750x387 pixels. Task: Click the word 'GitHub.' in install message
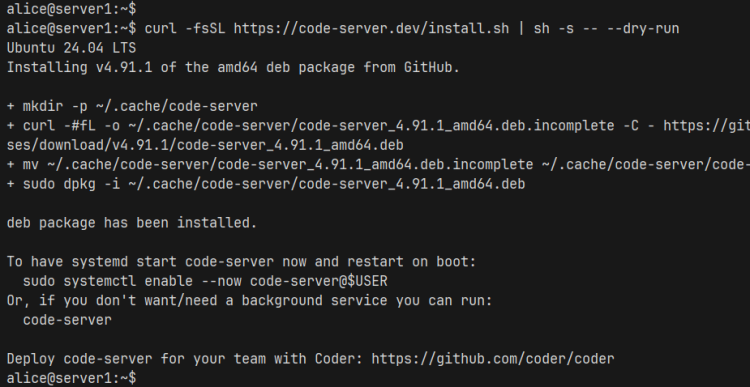click(x=431, y=67)
